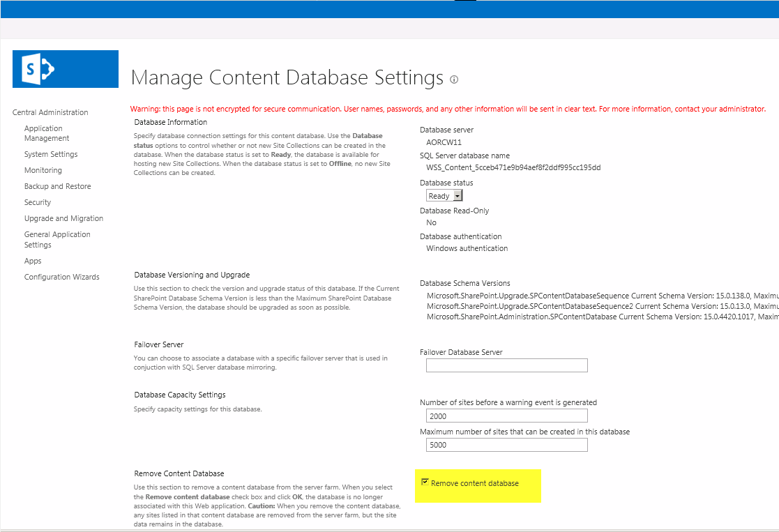Screen dimensions: 779x532
Task: Click the SharePoint logo icon
Action: [38, 69]
